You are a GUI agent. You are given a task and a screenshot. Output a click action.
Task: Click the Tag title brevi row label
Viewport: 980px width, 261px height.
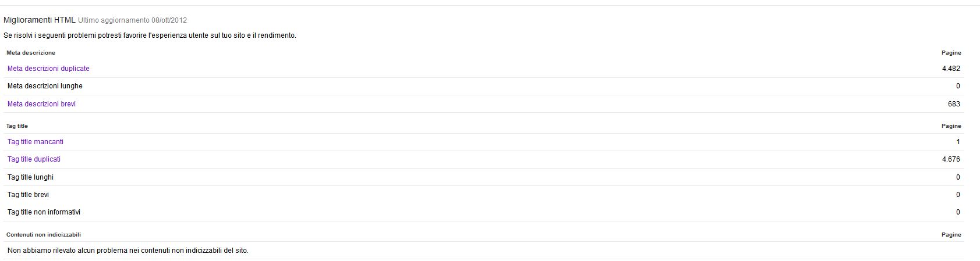pyautogui.click(x=28, y=195)
